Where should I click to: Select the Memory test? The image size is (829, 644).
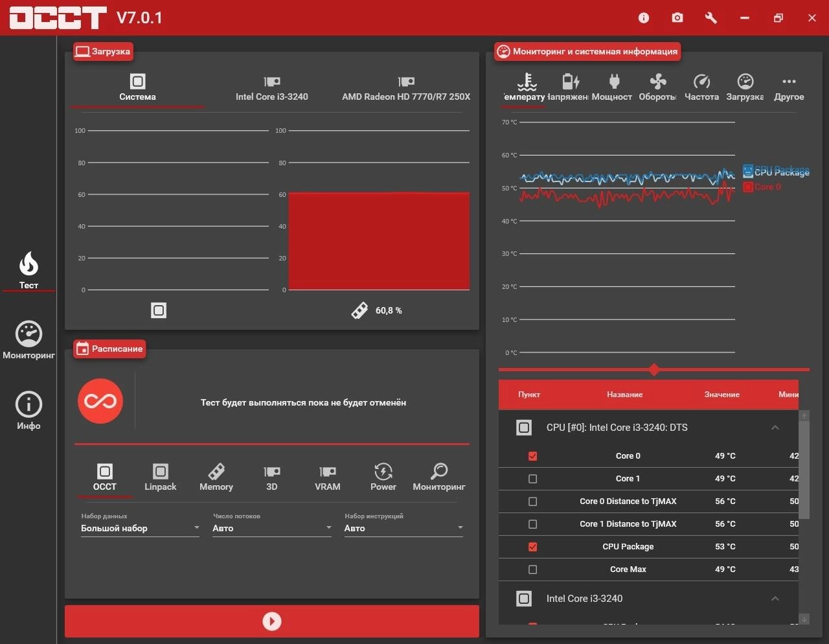click(216, 477)
